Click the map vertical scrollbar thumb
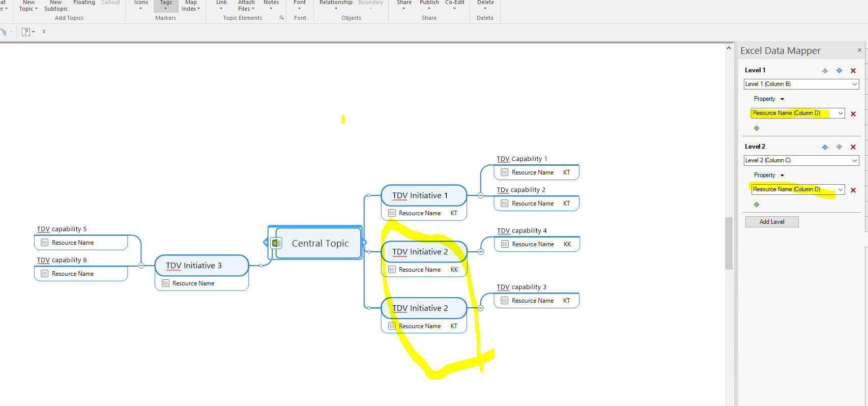This screenshot has height=406, width=868. 729,243
